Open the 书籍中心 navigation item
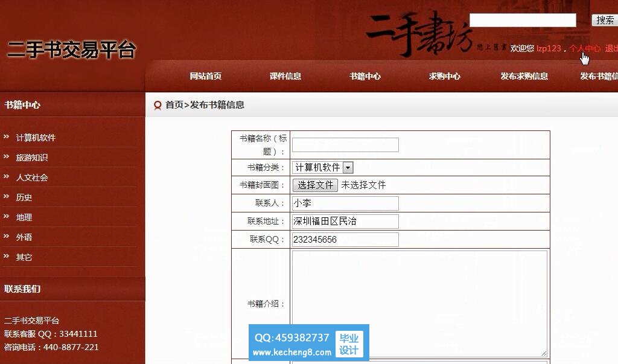The width and height of the screenshot is (618, 364). (x=365, y=76)
